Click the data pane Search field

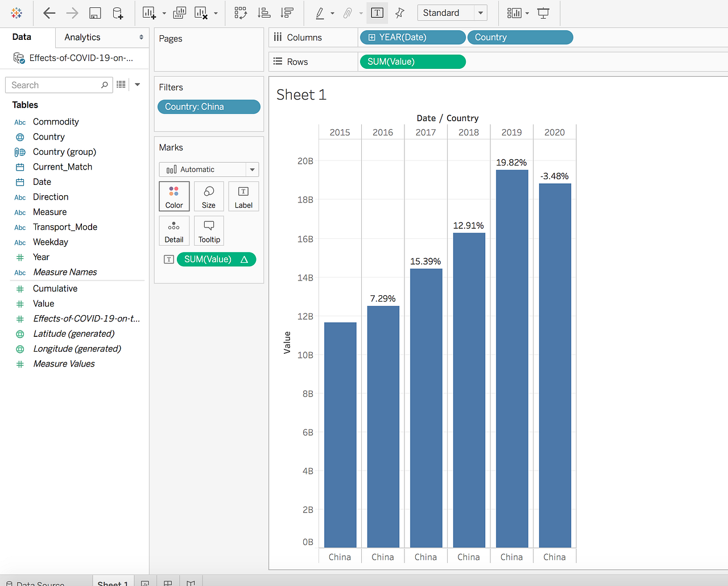pyautogui.click(x=59, y=85)
